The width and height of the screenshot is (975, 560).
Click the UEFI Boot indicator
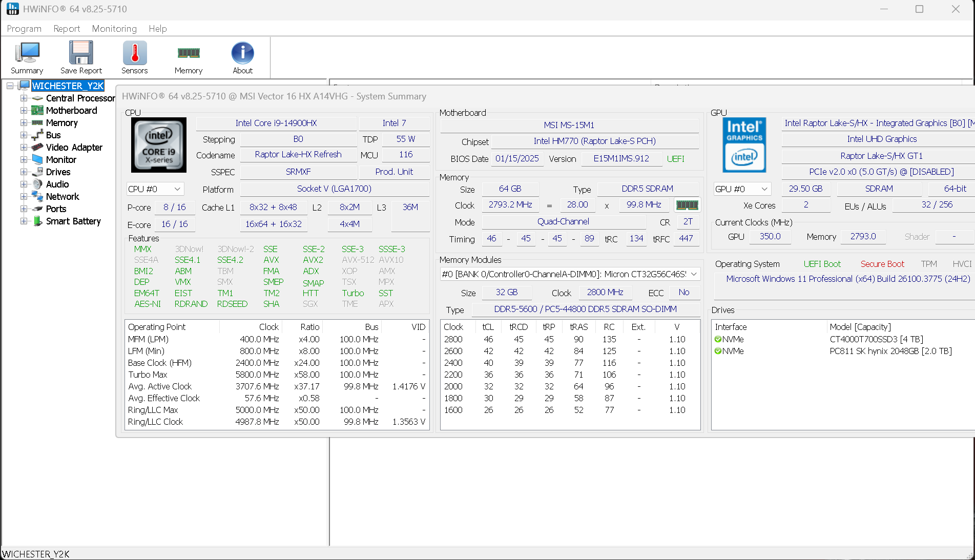coord(822,264)
